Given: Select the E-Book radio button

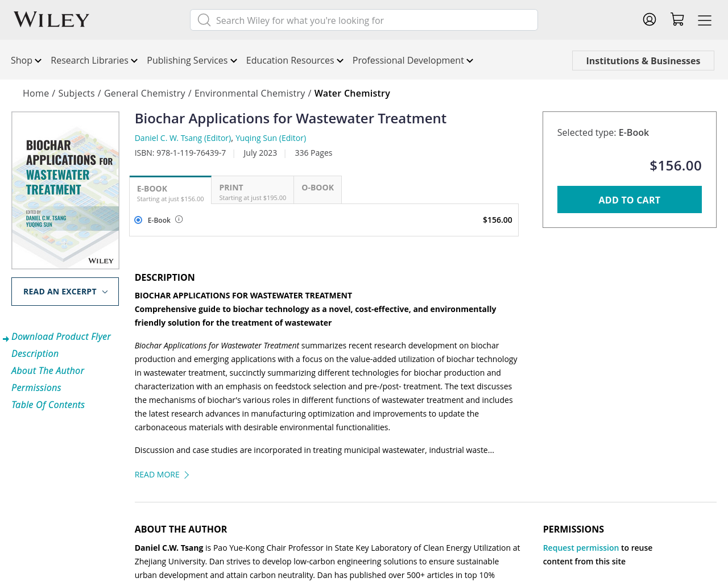Looking at the screenshot, I should (138, 220).
